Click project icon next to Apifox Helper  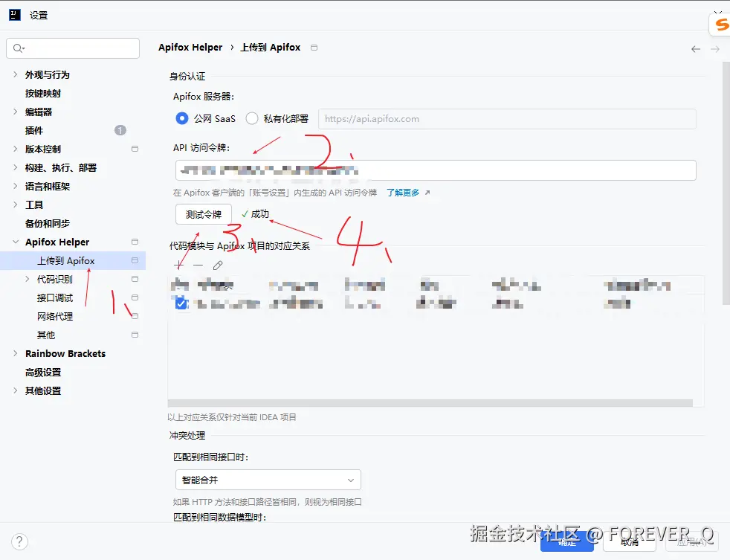pyautogui.click(x=135, y=242)
